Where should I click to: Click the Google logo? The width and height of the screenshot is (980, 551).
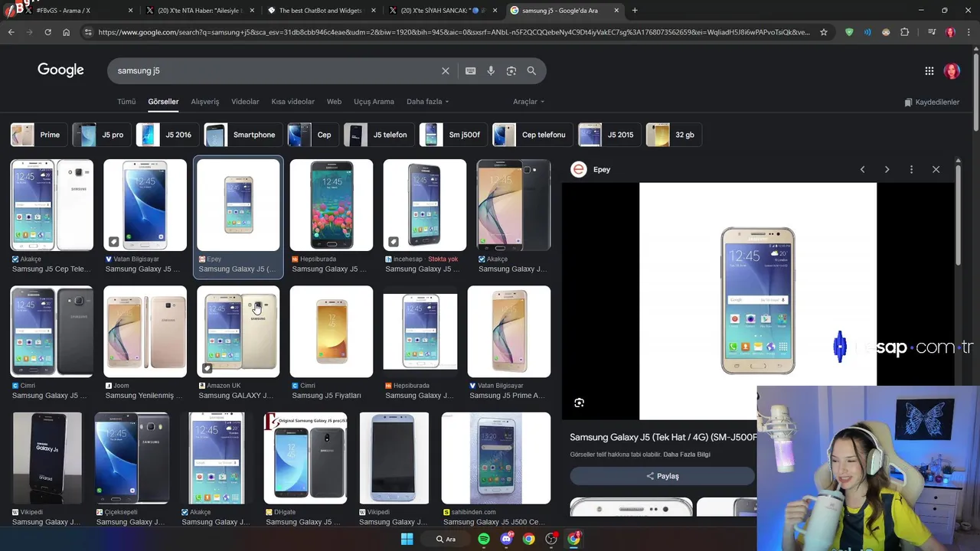point(60,70)
